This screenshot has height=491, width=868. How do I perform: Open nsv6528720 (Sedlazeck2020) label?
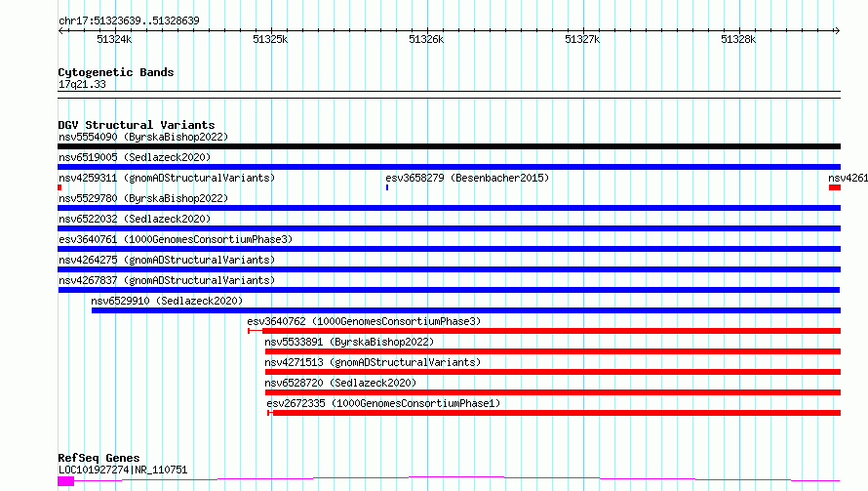pyautogui.click(x=340, y=383)
